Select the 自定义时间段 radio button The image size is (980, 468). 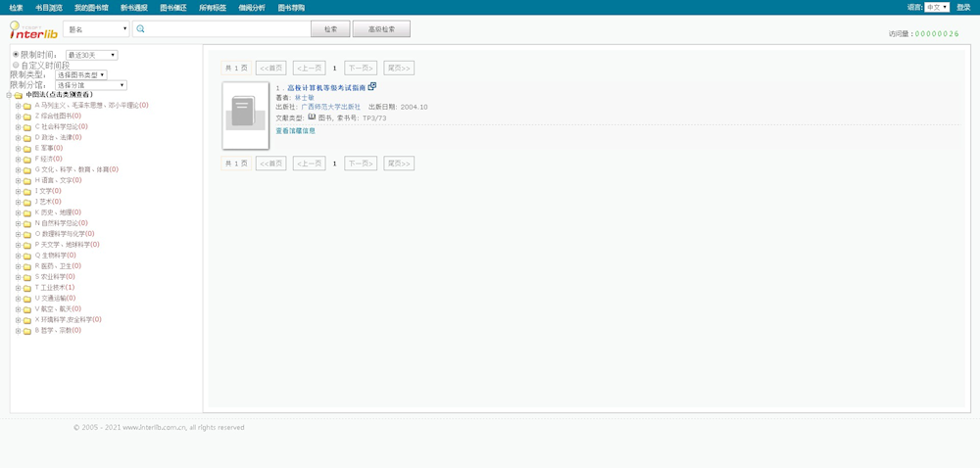click(16, 66)
